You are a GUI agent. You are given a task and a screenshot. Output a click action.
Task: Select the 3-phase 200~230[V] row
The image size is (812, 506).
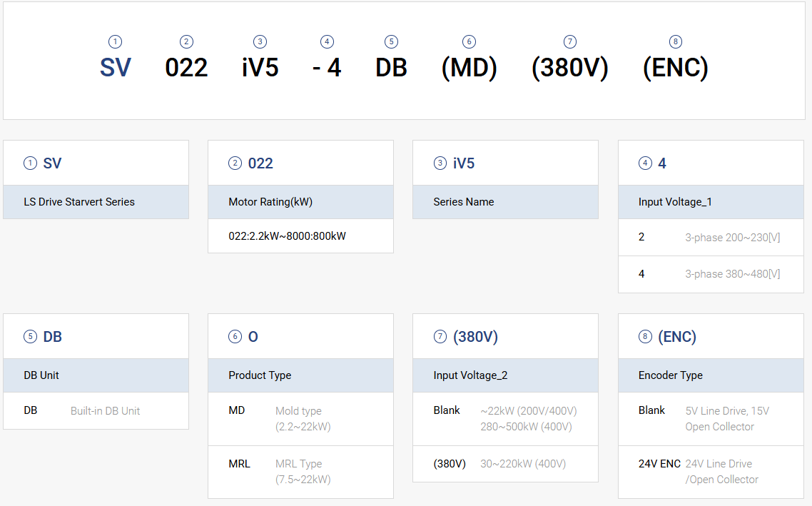point(710,237)
